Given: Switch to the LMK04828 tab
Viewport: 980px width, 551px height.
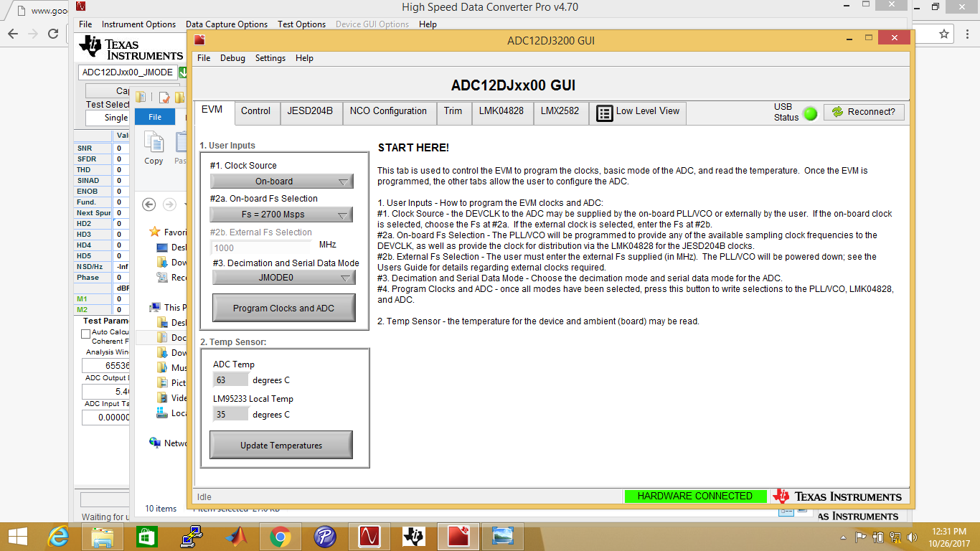Looking at the screenshot, I should point(501,111).
